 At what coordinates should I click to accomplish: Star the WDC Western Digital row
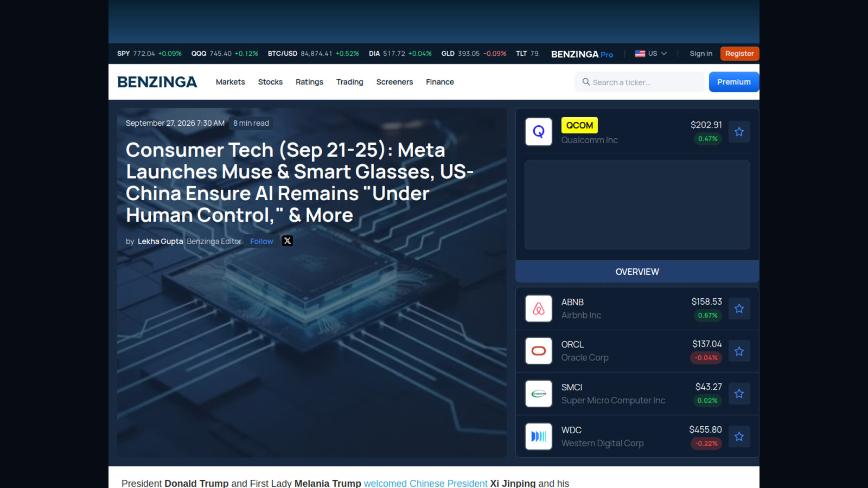coord(739,436)
